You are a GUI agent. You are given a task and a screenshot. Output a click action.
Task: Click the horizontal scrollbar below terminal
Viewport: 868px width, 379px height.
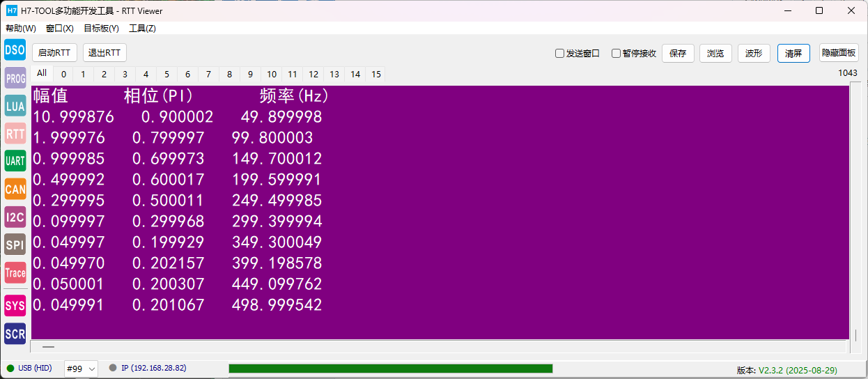pos(439,346)
